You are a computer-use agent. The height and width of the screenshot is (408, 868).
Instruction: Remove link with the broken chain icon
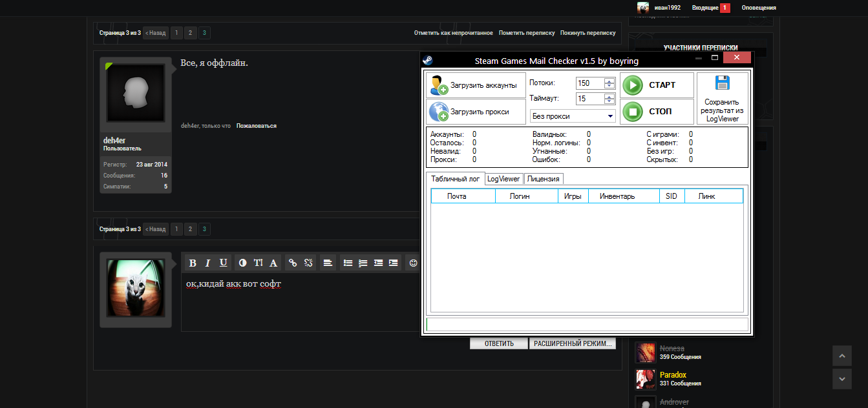(308, 263)
